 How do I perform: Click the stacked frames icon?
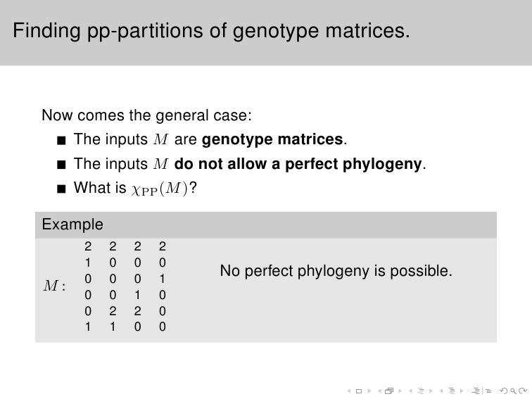[389, 391]
